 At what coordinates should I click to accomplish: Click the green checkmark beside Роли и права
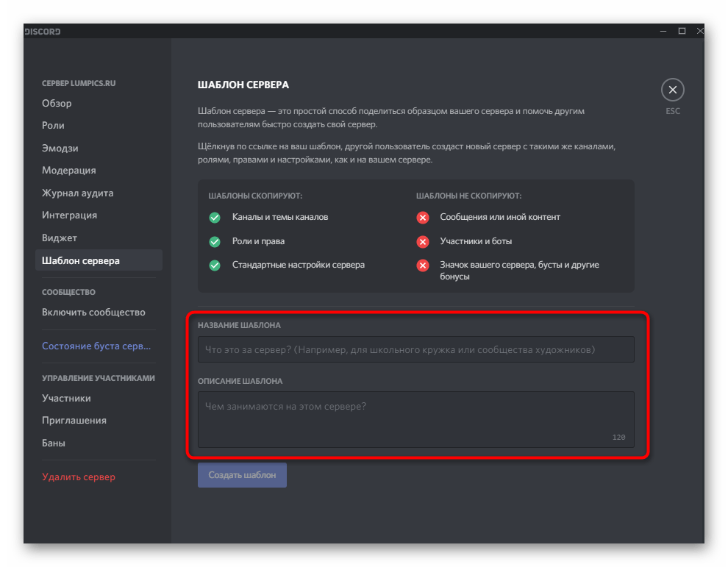(x=214, y=240)
